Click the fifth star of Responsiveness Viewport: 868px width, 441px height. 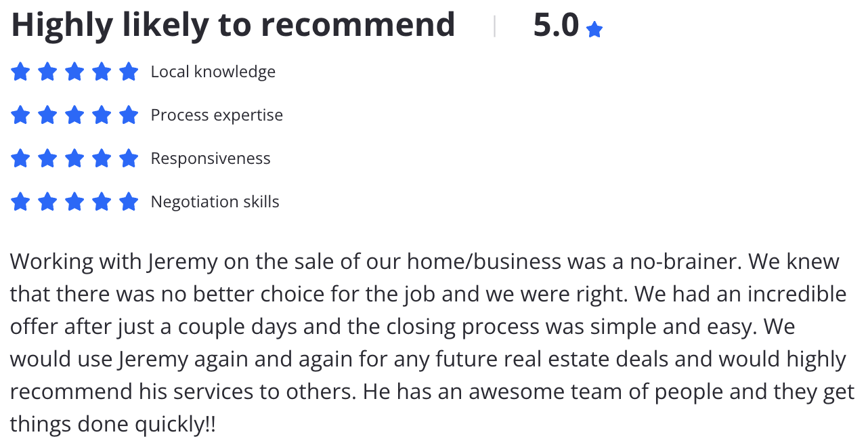coord(129,158)
